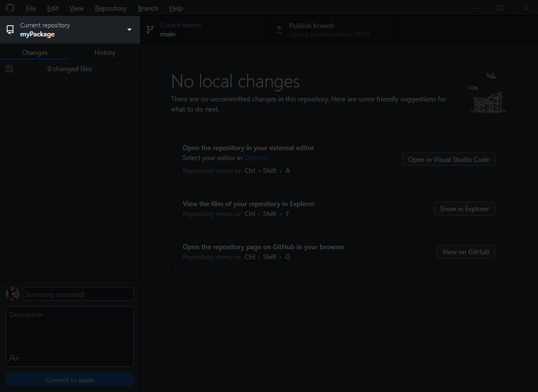
Task: Click the GitHub Desktop logo icon
Action: coord(10,8)
